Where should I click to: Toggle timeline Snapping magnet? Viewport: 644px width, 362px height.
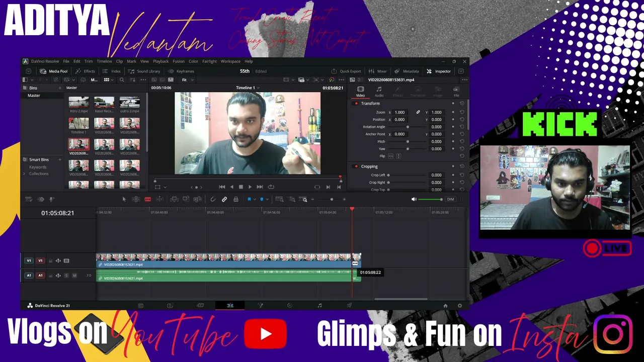(x=213, y=200)
